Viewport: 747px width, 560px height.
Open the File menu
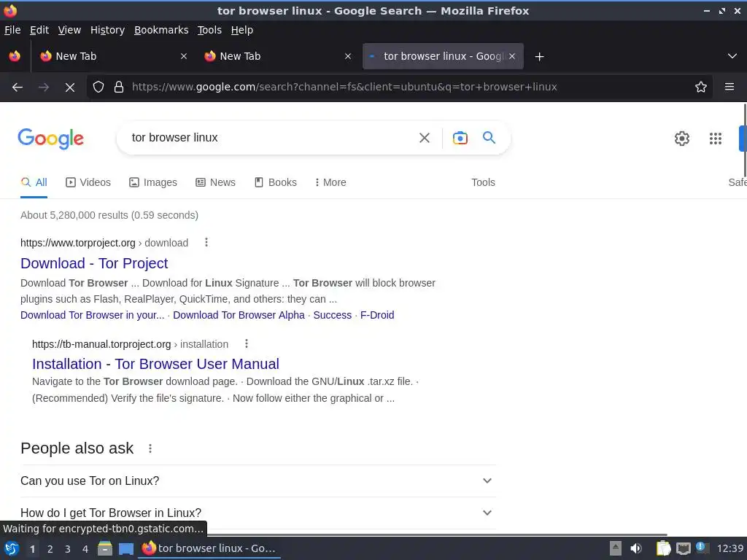[x=12, y=30]
